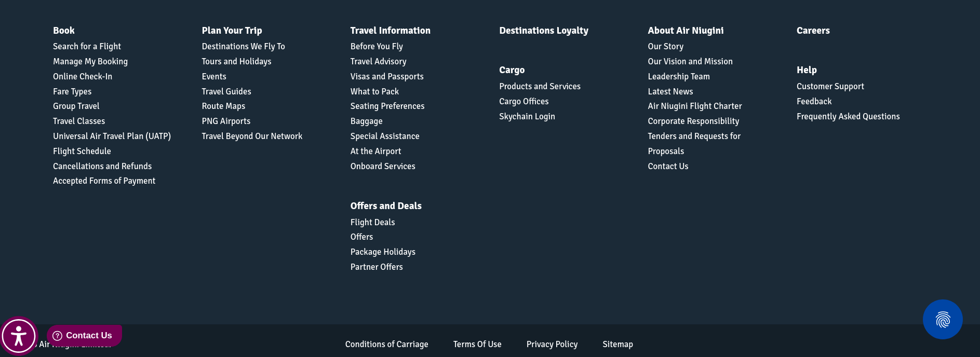Screen dimensions: 980x357
Task: Open Frequently Asked Questions
Action: (x=848, y=117)
